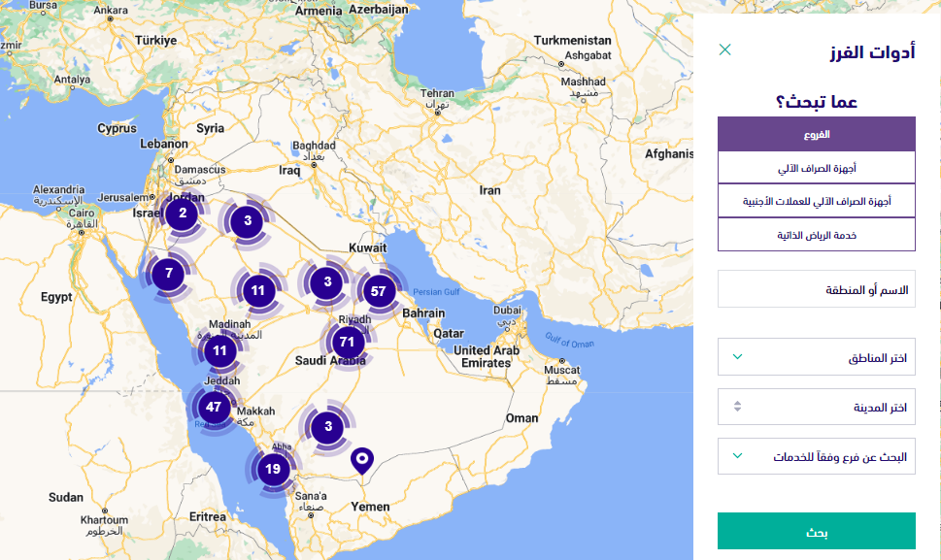Choose أجهزة الصراف الآلي للعملات الأجنبية option
The height and width of the screenshot is (560, 941).
pos(816,201)
